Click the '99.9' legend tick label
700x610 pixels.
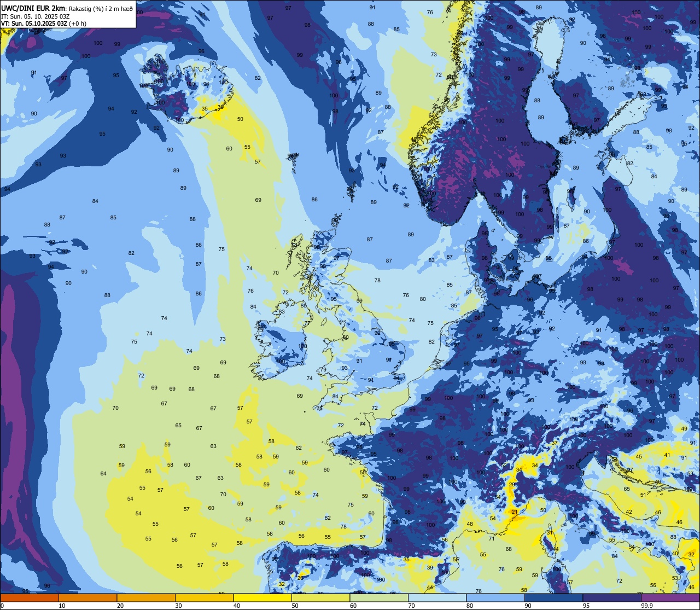[x=647, y=606]
